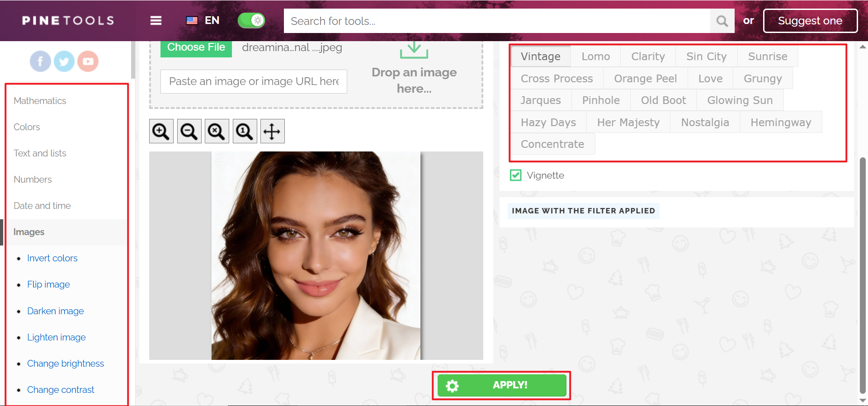Select the Vintage filter

(541, 57)
